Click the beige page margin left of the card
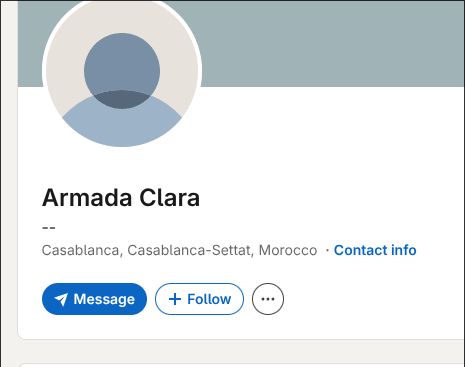Image resolution: width=465 pixels, height=367 pixels. (x=9, y=183)
